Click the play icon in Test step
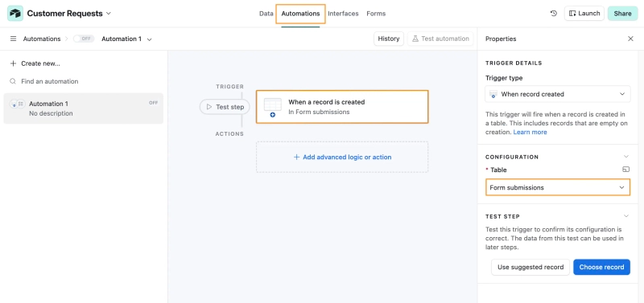The height and width of the screenshot is (303, 644). 209,107
